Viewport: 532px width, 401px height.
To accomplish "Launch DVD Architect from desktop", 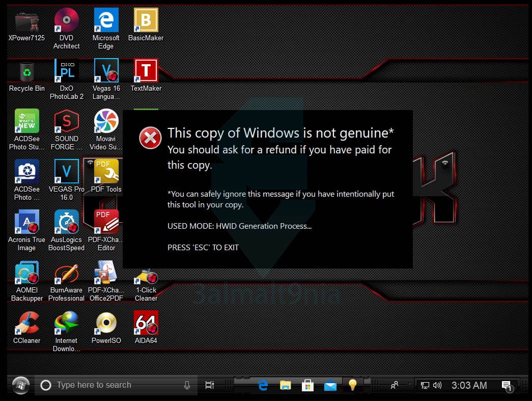I will 67,20.
